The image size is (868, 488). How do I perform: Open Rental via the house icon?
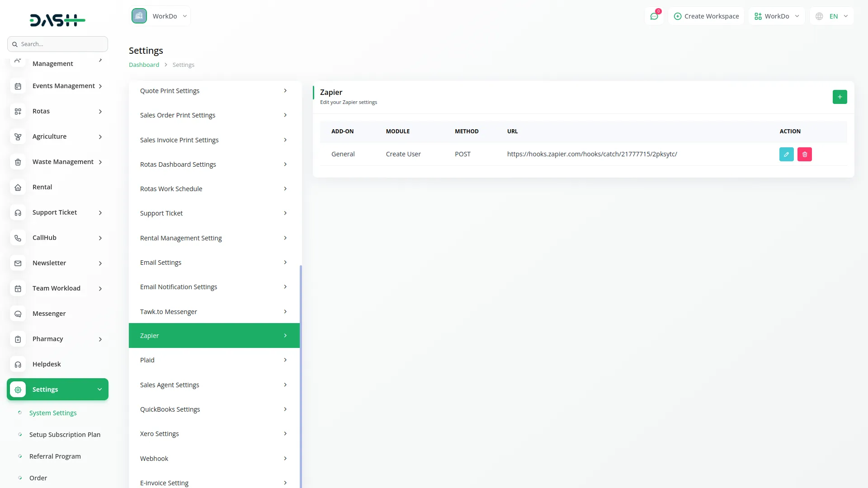tap(18, 187)
